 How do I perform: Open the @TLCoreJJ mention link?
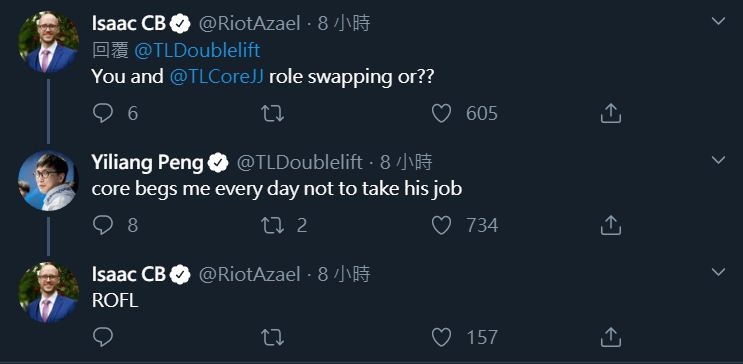pyautogui.click(x=217, y=77)
